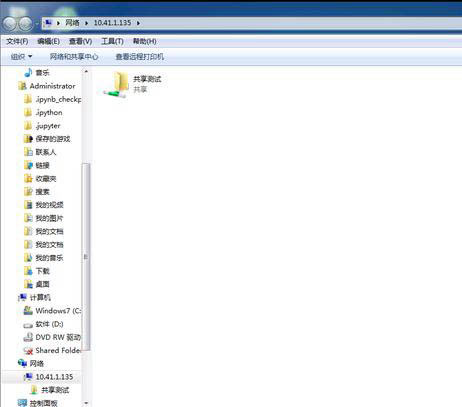Open the 组织 dropdown menu
Image resolution: width=462 pixels, height=407 pixels.
[x=21, y=57]
